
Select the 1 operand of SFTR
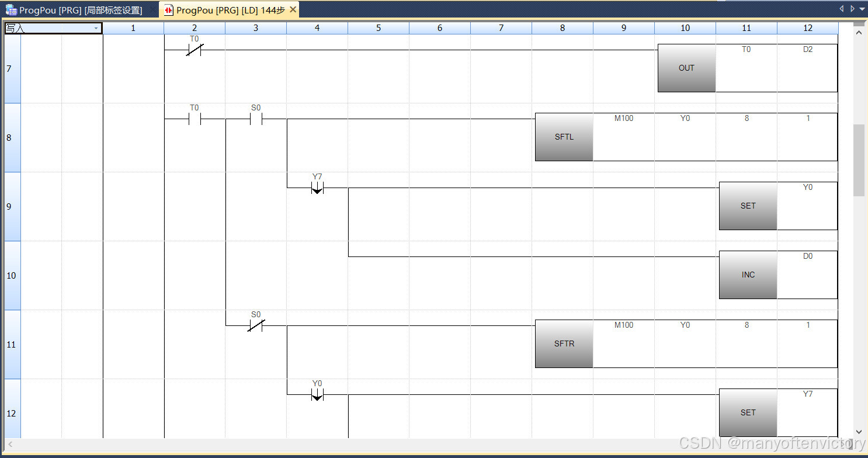(808, 325)
